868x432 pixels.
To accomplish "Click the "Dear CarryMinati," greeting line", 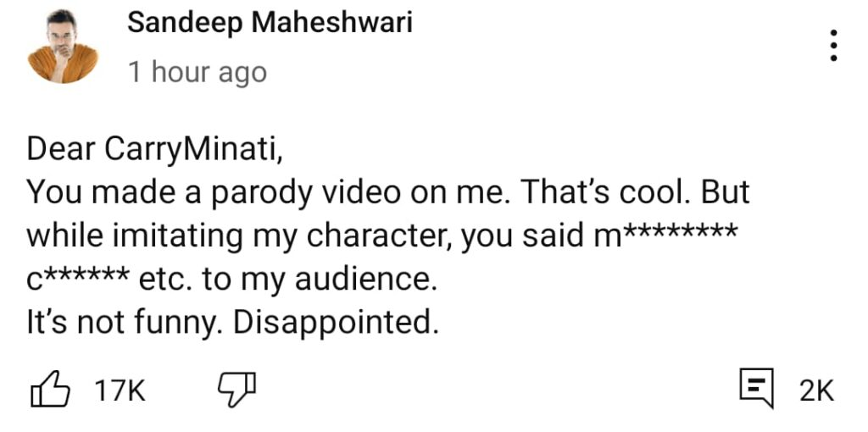I will tap(153, 150).
